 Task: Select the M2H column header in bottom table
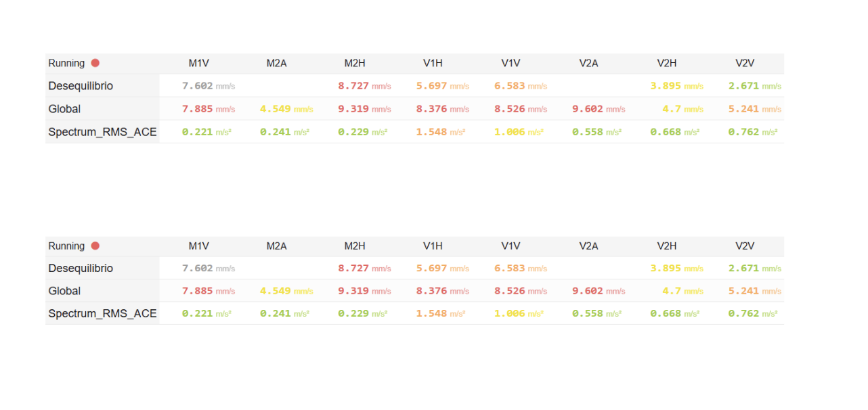point(355,246)
